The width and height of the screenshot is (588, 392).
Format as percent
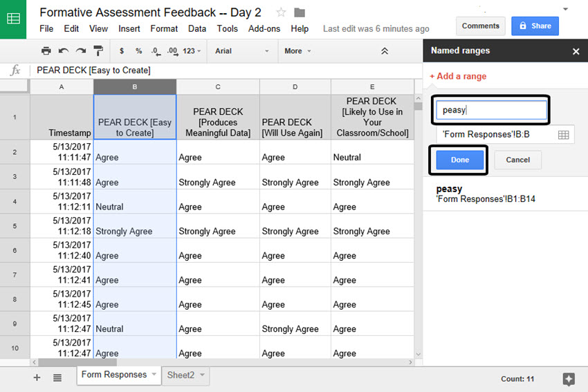(139, 51)
